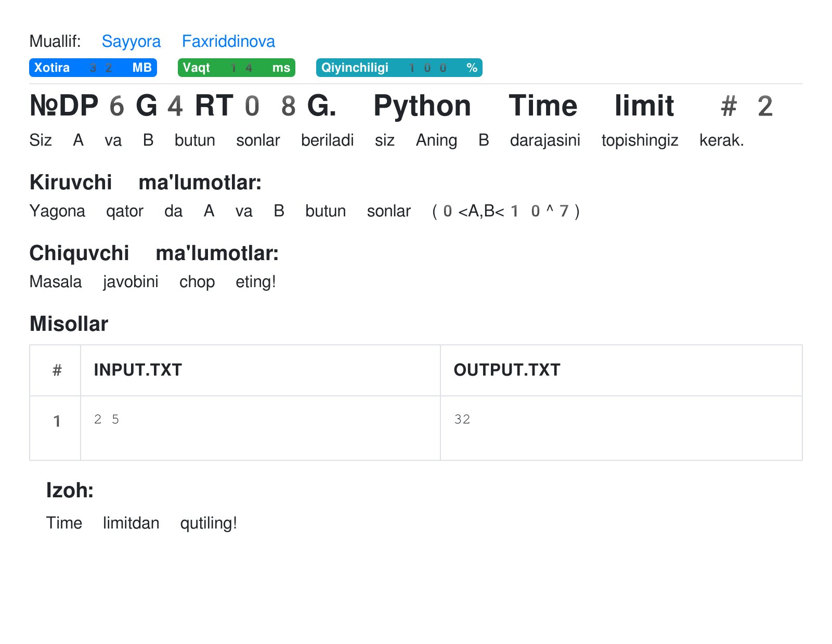This screenshot has height=644, width=832.
Task: Open author link Sayyora
Action: pyautogui.click(x=131, y=41)
